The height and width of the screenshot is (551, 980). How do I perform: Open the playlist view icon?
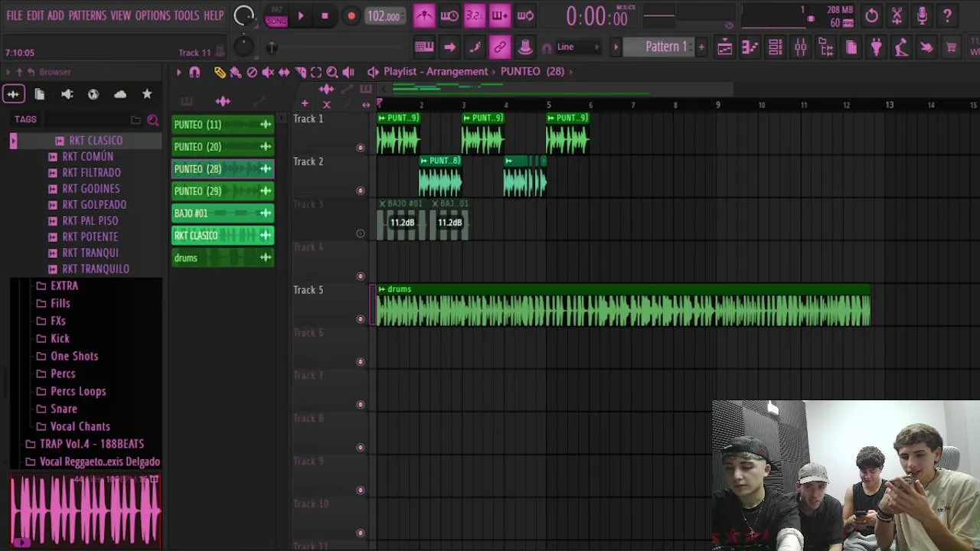(x=724, y=48)
